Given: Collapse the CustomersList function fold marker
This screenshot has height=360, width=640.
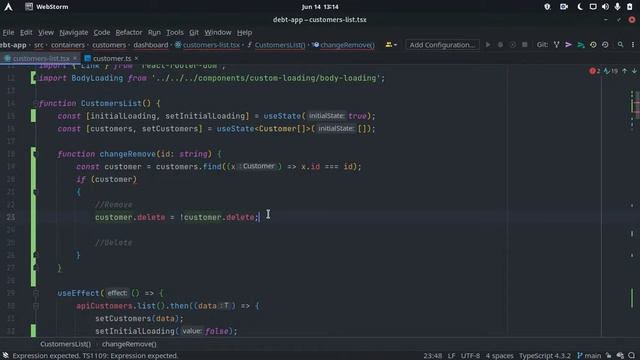Looking at the screenshot, I should click(x=36, y=103).
